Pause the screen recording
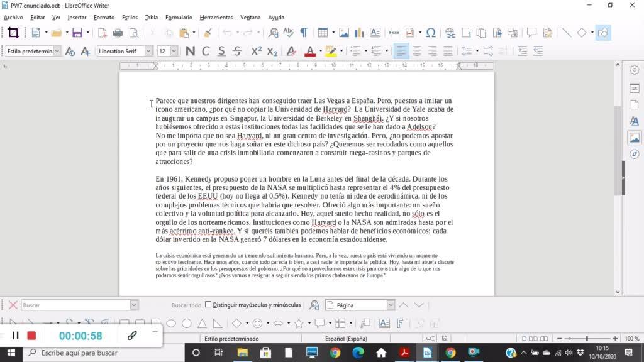Screen dimensions: 644x362 click(15, 336)
